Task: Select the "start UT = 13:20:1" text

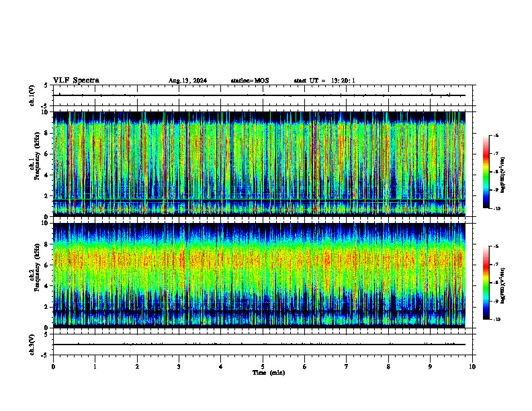Action: coord(324,81)
